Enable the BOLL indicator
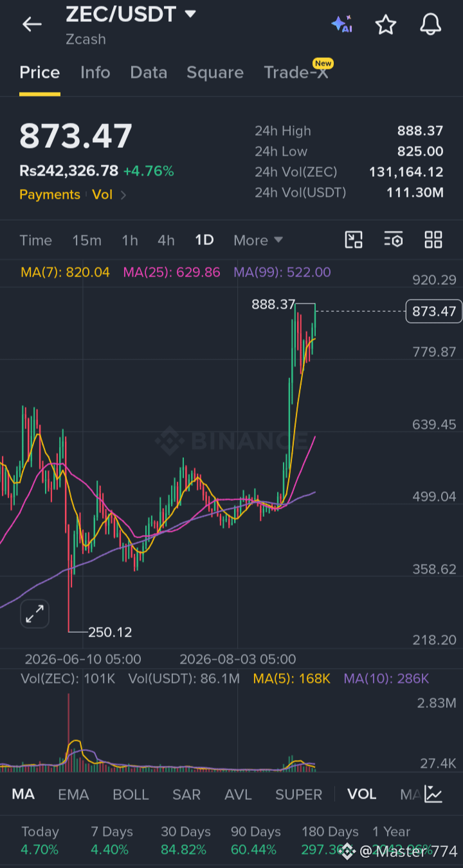 (131, 795)
